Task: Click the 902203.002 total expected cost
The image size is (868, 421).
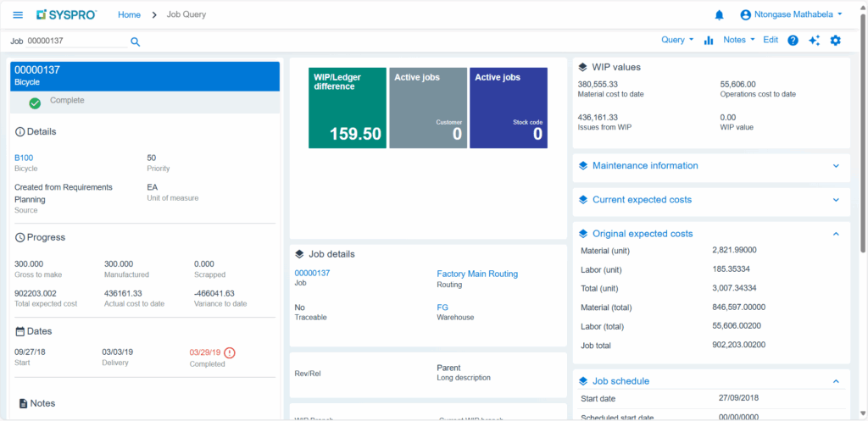Action: coord(36,293)
